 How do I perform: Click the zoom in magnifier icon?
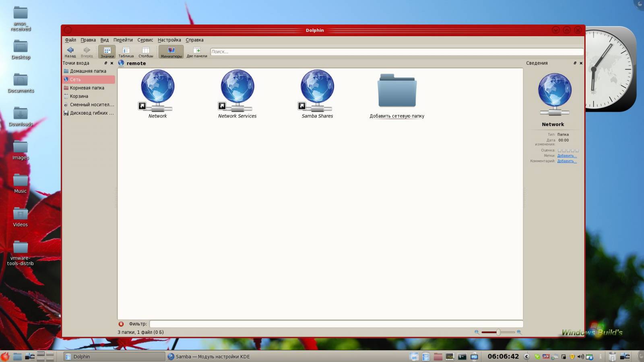pos(519,332)
